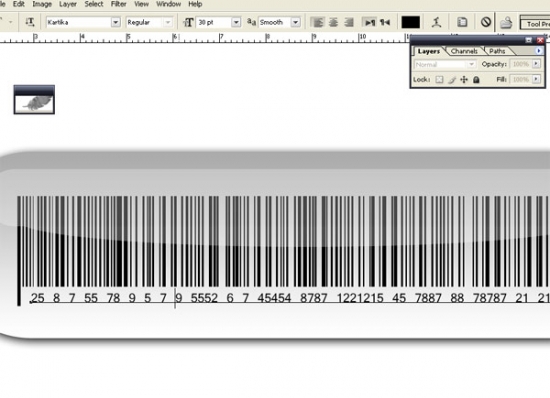550x398 pixels.
Task: Open the Layers panel flyout menu arrow
Action: [539, 51]
